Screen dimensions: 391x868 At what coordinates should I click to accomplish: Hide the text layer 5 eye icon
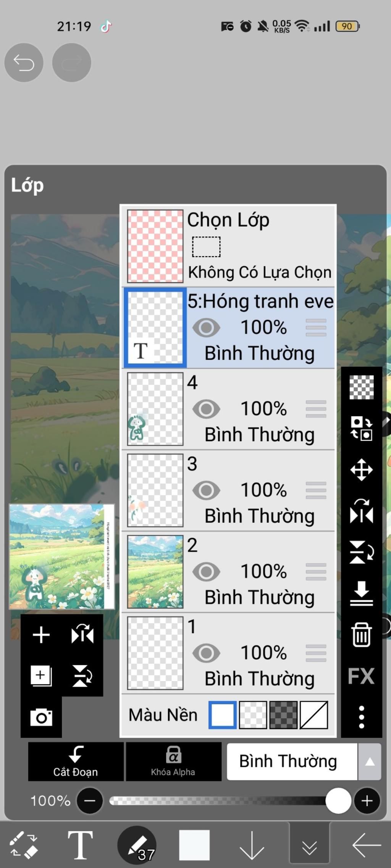point(206,328)
